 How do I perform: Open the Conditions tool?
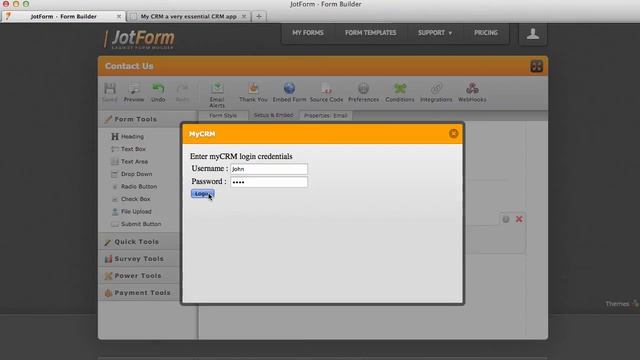400,92
